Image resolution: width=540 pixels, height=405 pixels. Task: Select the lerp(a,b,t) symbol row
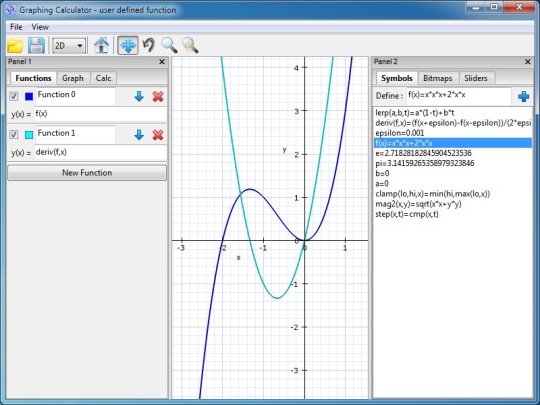453,113
